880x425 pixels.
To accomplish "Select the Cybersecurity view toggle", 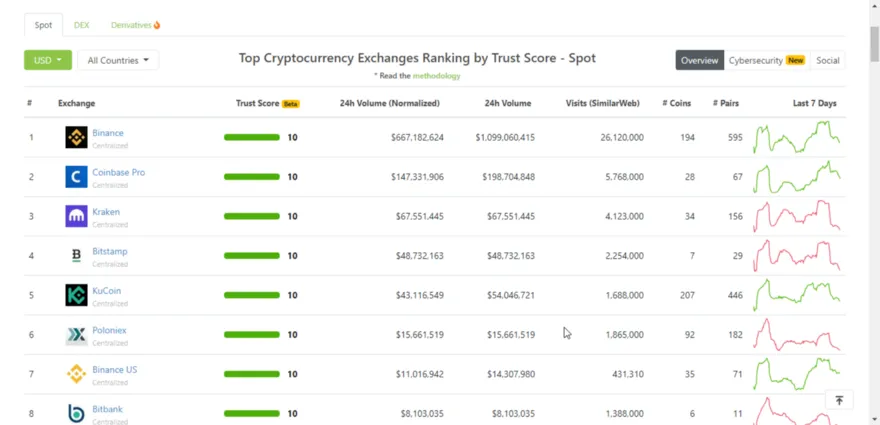I will tap(767, 60).
